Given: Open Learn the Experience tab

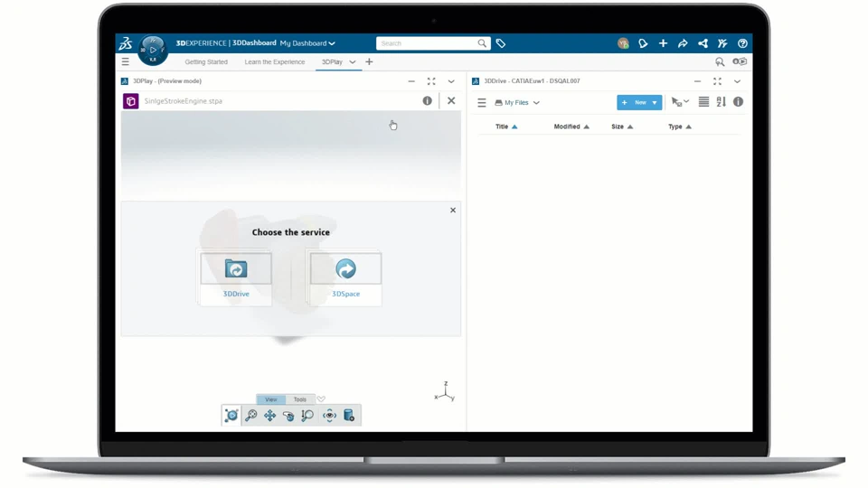Looking at the screenshot, I should point(275,62).
